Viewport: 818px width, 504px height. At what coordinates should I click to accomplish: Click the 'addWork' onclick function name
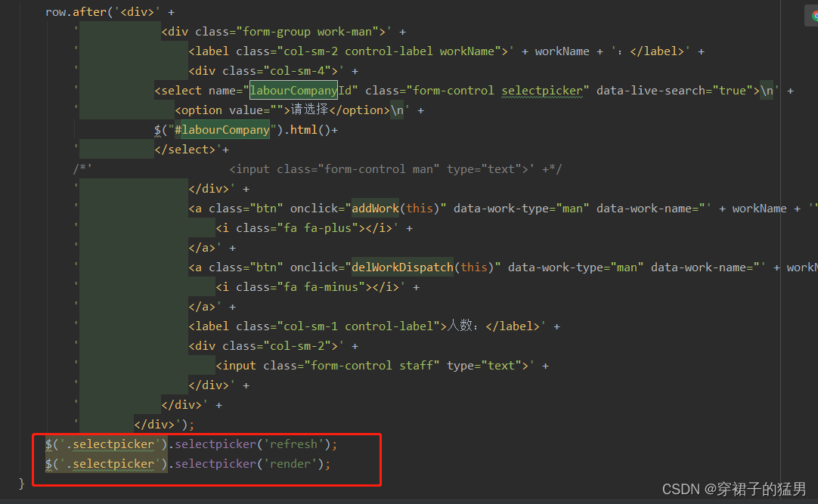pos(375,208)
